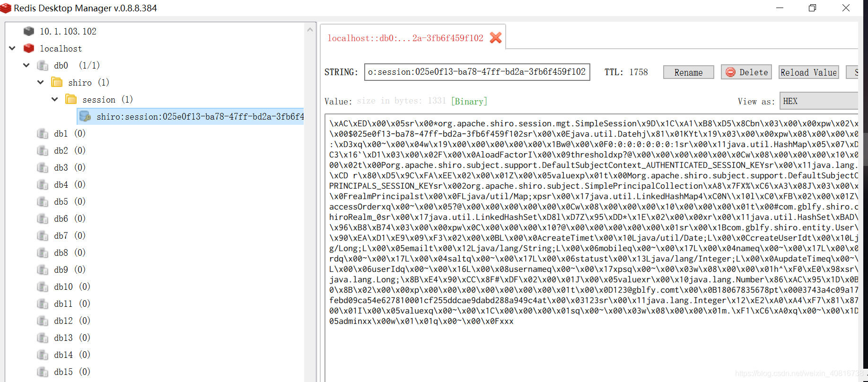Click the db8 database icon
The image size is (868, 382).
(43, 252)
